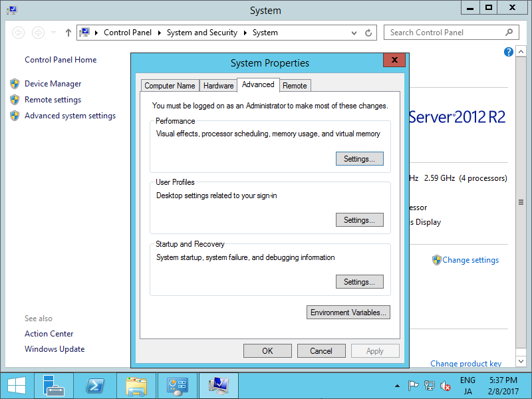Click the Environment Variables button

(348, 312)
